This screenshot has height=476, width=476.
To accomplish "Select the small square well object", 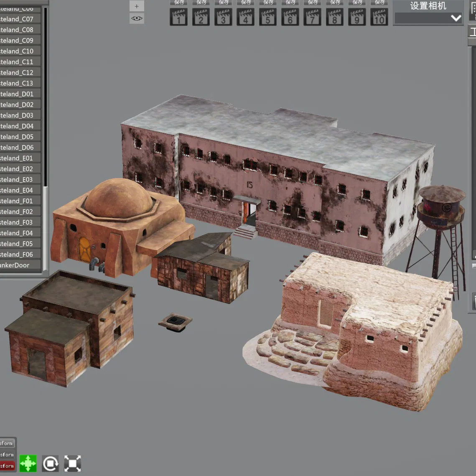I will pos(175,322).
